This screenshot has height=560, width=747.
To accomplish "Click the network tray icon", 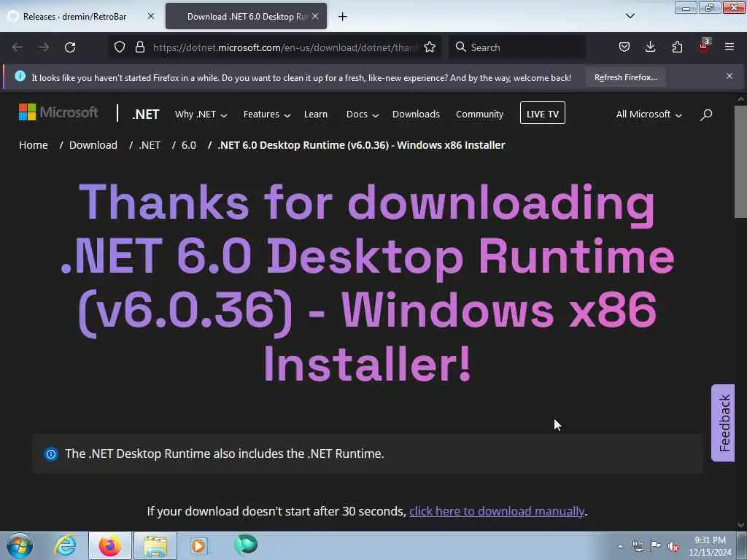I will pyautogui.click(x=638, y=547).
